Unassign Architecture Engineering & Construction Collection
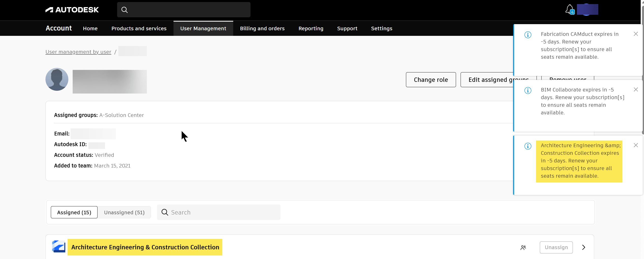644x259 pixels. click(556, 247)
